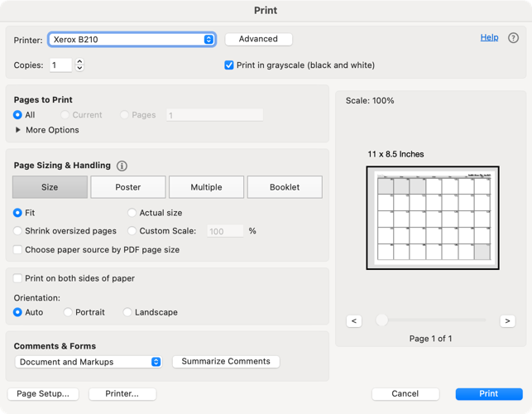532x414 pixels.
Task: Set orientation to Landscape
Action: [127, 312]
